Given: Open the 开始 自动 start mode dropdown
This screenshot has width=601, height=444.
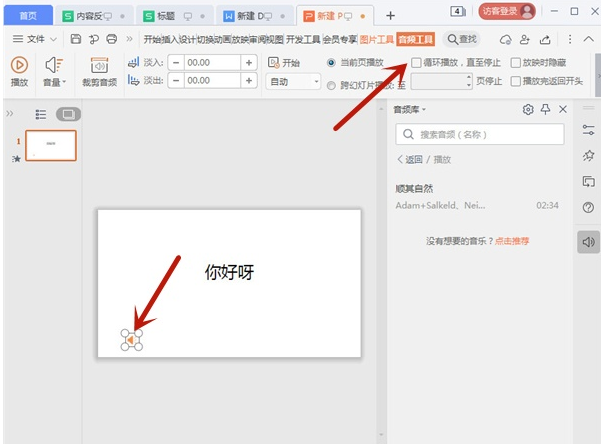Looking at the screenshot, I should (x=294, y=82).
